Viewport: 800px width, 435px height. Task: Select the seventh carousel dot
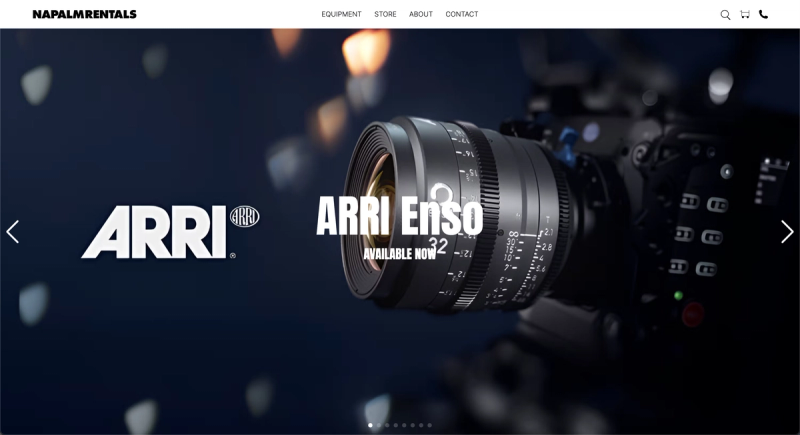421,425
